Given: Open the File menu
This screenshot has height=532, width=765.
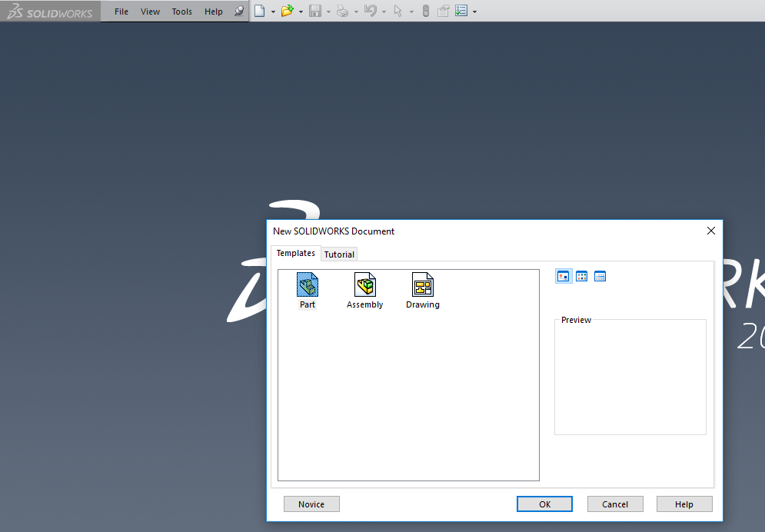Looking at the screenshot, I should point(121,12).
